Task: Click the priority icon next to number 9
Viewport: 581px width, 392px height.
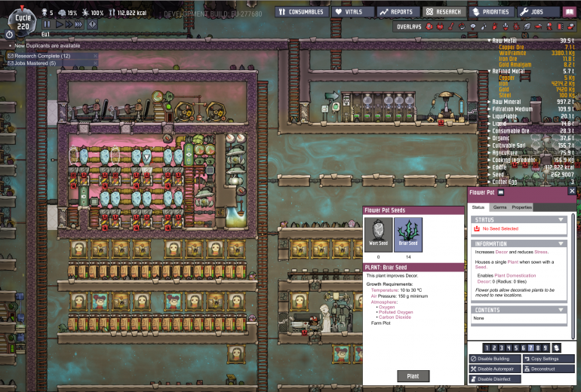Action: tap(556, 348)
